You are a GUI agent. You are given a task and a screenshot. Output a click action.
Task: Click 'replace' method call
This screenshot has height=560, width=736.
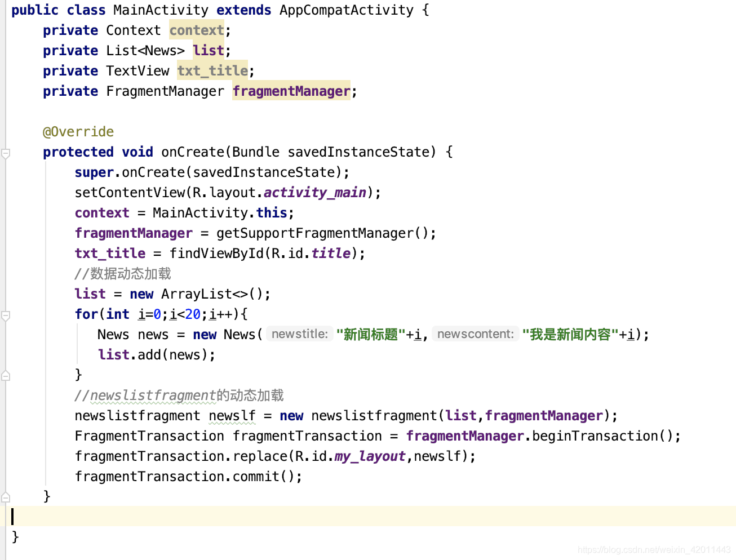(x=260, y=456)
